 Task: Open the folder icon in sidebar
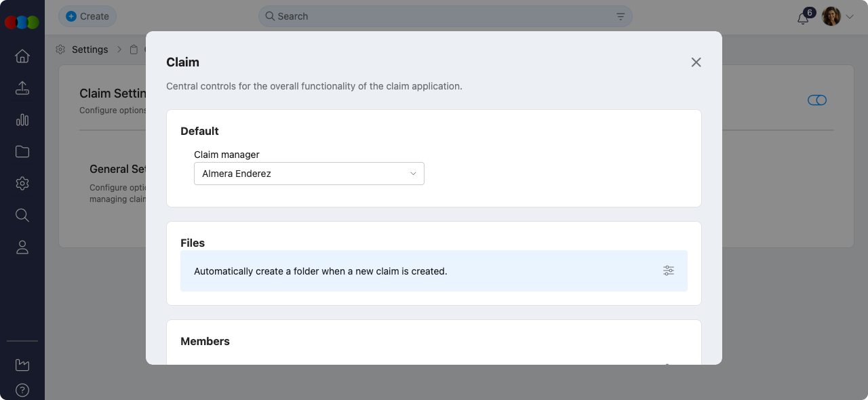[x=22, y=152]
